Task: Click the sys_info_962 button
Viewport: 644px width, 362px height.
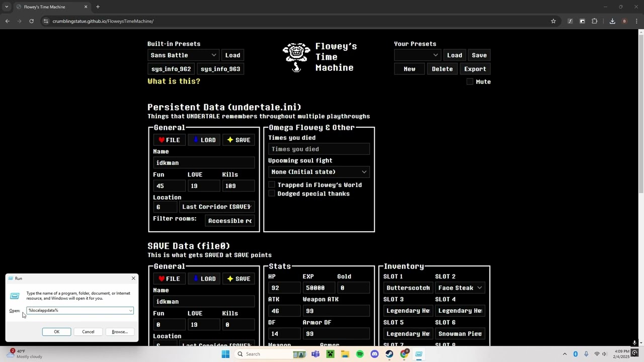Action: point(171,69)
